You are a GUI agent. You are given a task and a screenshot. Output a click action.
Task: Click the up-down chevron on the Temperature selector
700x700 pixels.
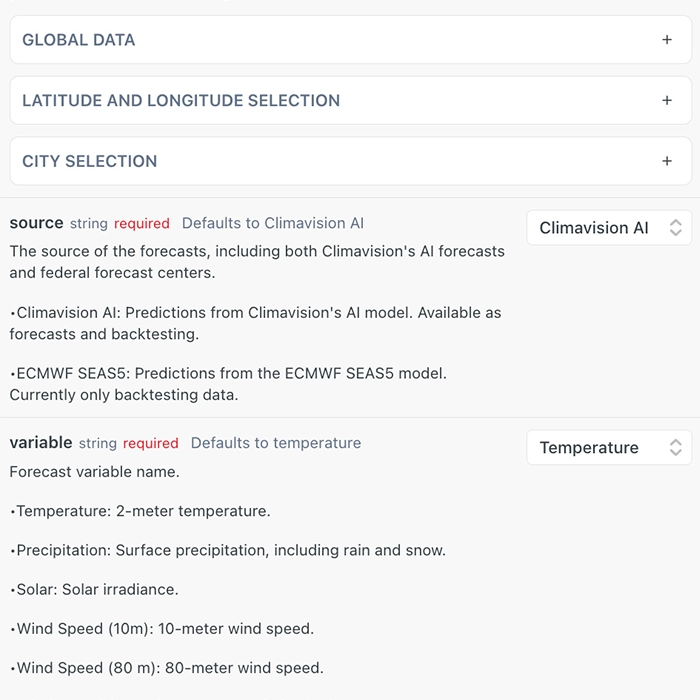[675, 448]
